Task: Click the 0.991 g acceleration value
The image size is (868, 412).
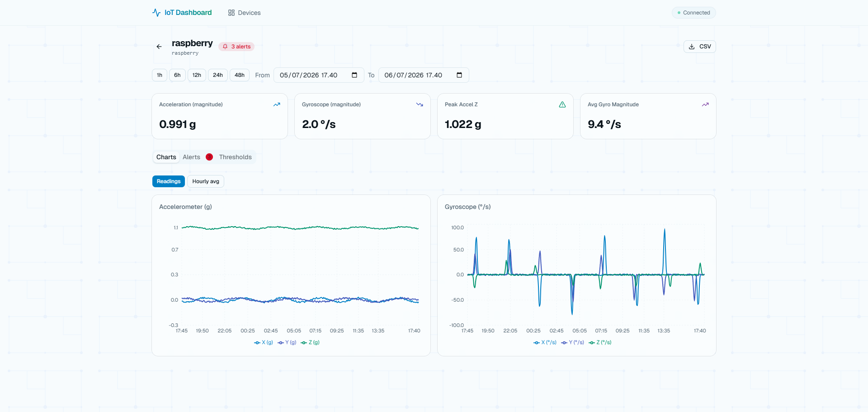Action: coord(178,124)
